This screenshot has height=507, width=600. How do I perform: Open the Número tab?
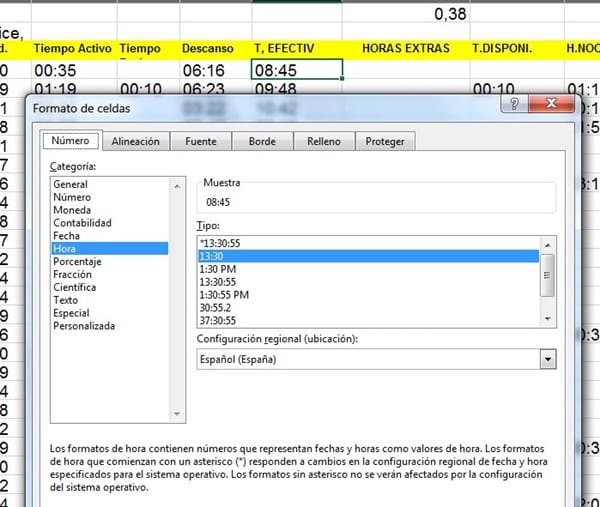(71, 140)
